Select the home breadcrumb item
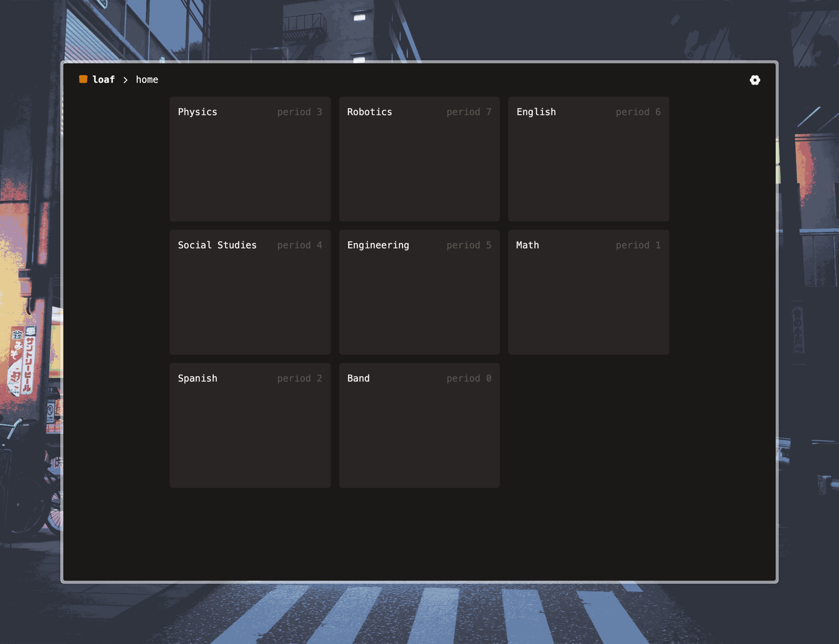839x644 pixels. pyautogui.click(x=147, y=79)
